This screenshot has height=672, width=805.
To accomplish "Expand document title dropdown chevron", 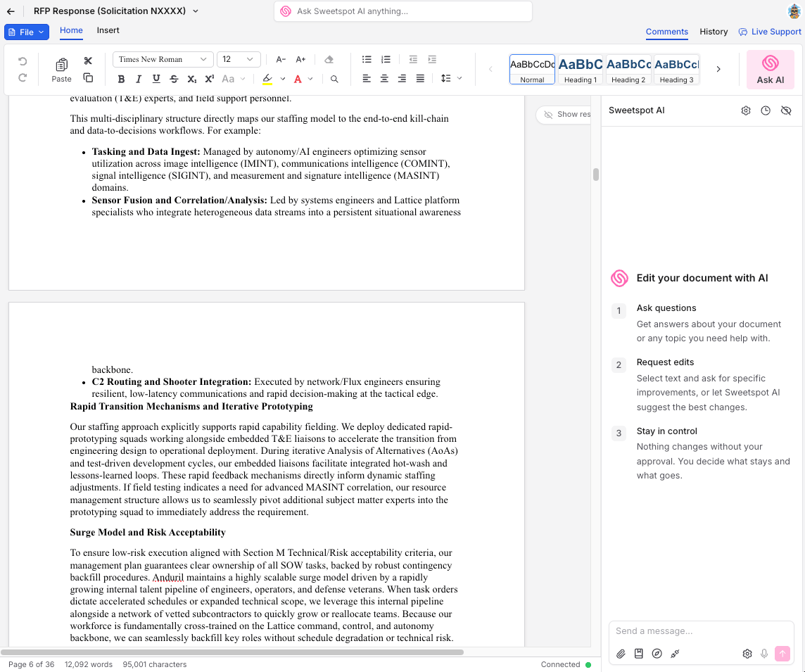I will [196, 11].
